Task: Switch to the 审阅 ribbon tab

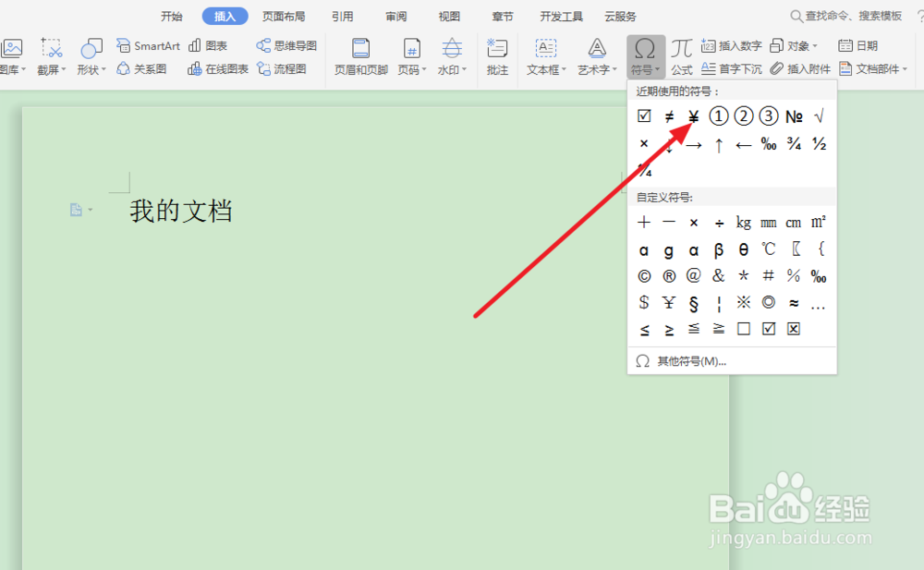Action: pos(395,16)
